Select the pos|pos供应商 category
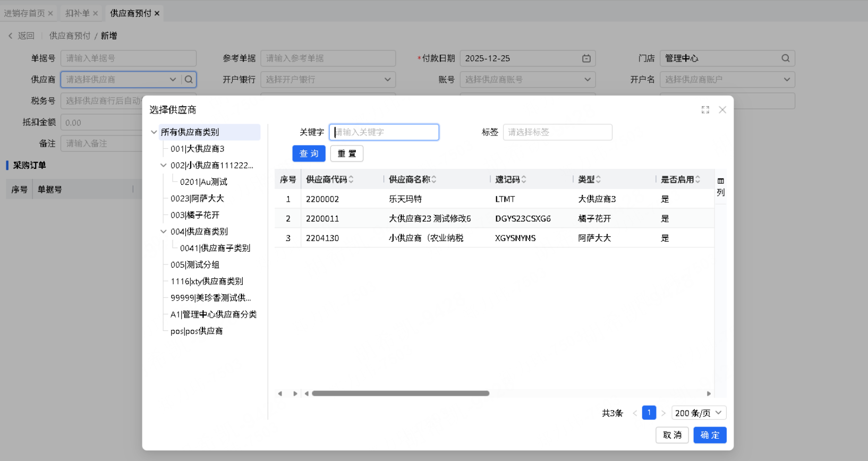 (x=197, y=331)
